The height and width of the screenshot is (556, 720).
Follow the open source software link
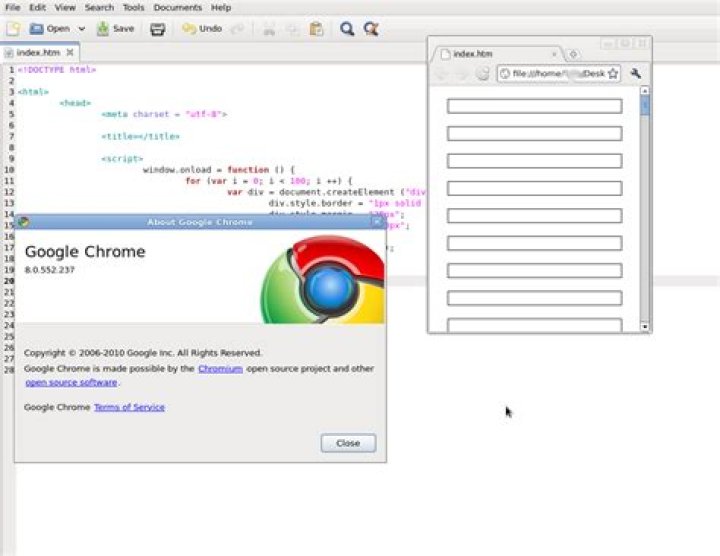[71, 382]
